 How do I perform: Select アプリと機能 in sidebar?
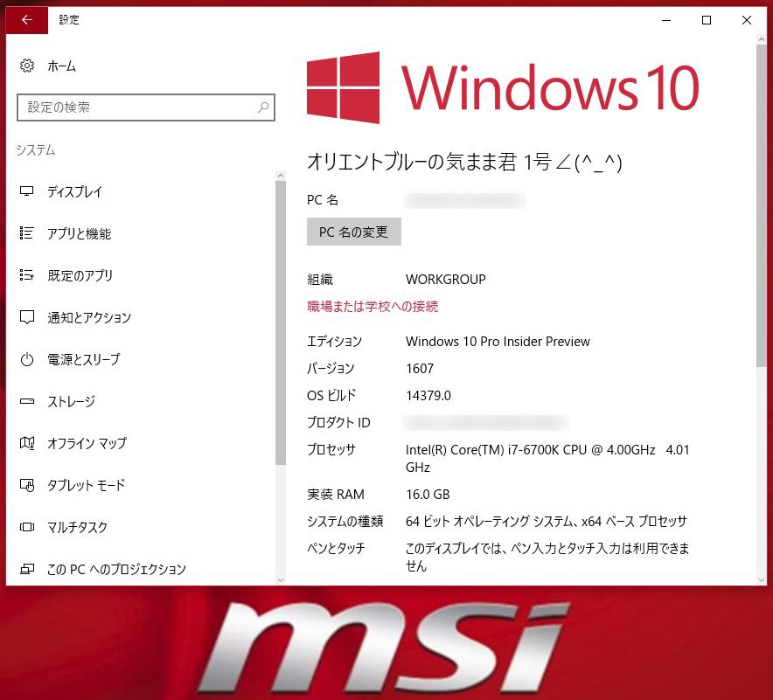[x=79, y=233]
